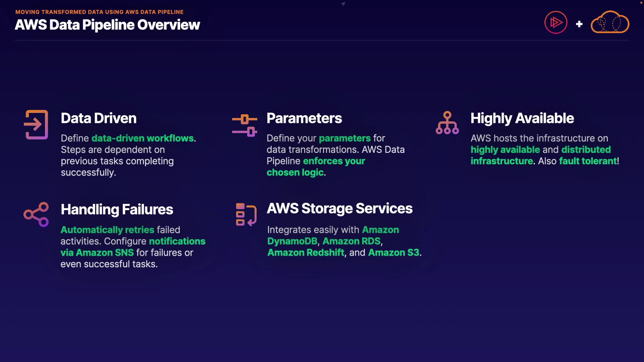This screenshot has width=644, height=362.
Task: Click the Parameters heading
Action: (x=304, y=118)
